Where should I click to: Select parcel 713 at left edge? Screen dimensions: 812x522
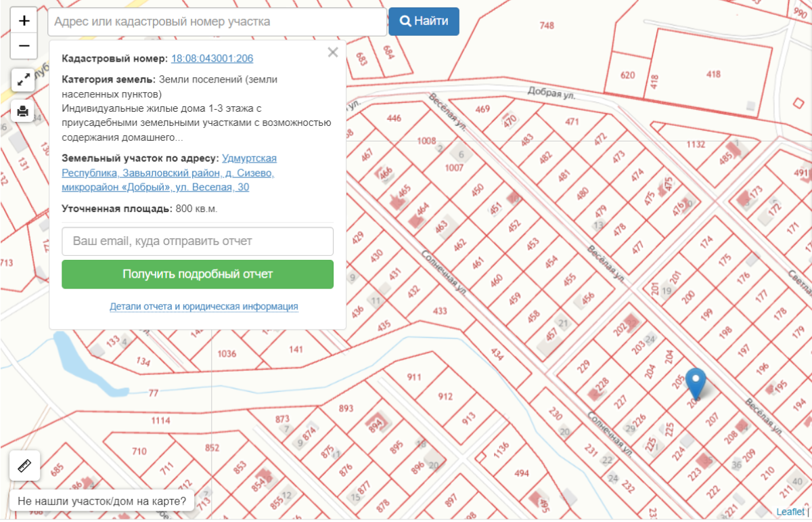coord(7,263)
